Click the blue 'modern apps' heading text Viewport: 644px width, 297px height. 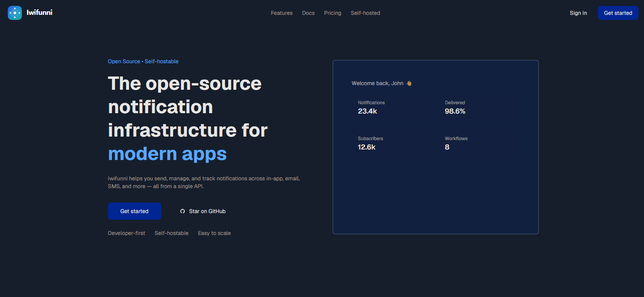(167, 154)
